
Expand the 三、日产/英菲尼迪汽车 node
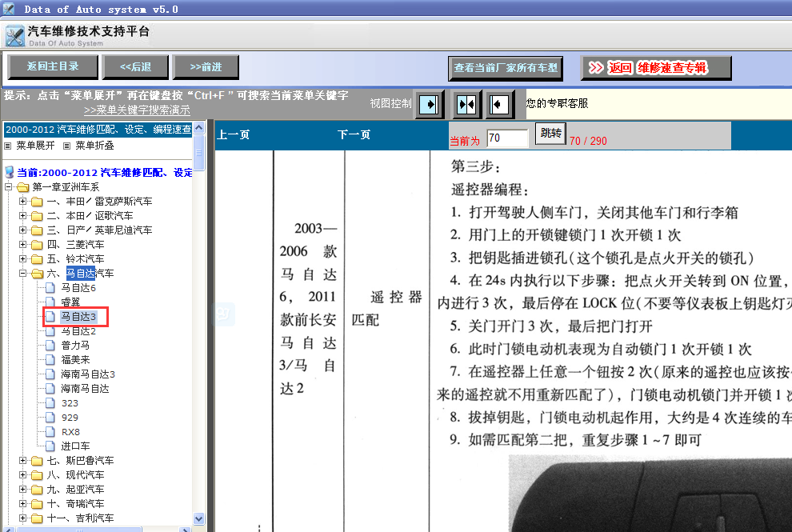coord(22,230)
